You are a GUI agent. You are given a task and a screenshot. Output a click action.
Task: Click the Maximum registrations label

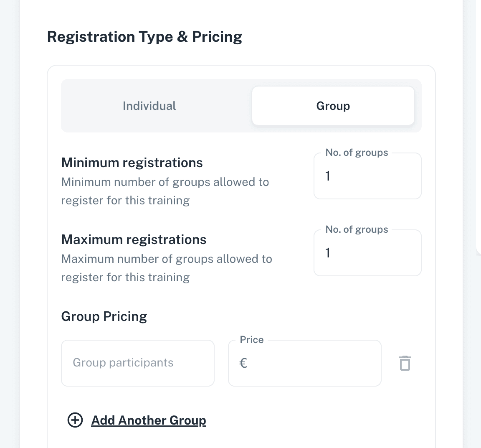click(x=134, y=239)
